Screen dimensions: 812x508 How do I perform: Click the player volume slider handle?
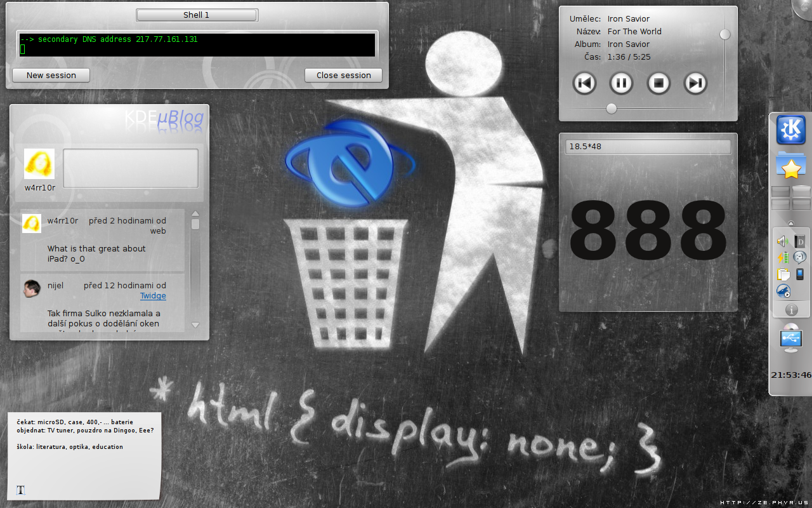[725, 34]
